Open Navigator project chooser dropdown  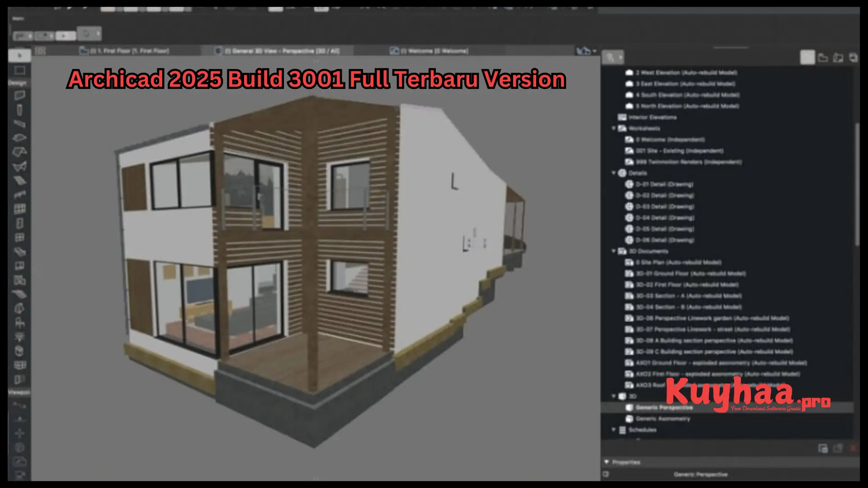(x=613, y=57)
